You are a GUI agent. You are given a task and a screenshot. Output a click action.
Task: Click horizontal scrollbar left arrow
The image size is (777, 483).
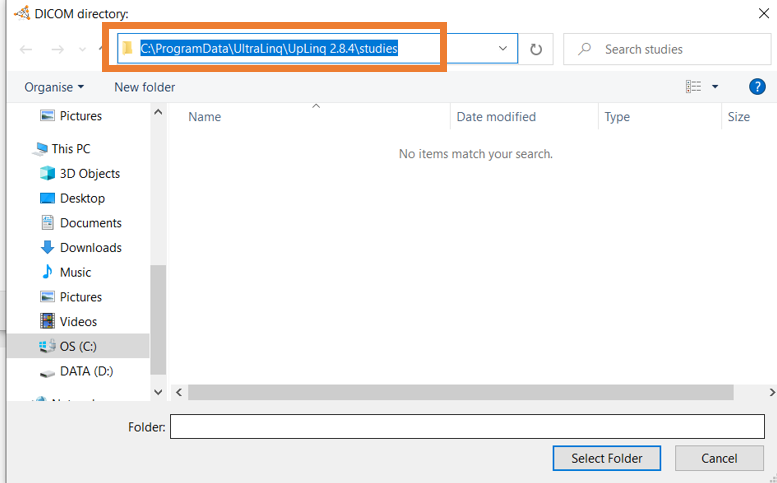click(179, 392)
